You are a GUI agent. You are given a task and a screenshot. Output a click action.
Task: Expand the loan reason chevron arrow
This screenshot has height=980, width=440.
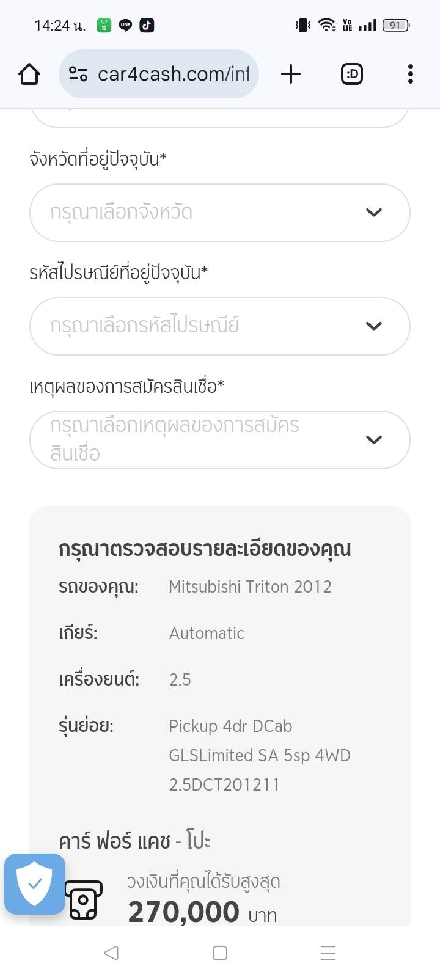(x=373, y=439)
